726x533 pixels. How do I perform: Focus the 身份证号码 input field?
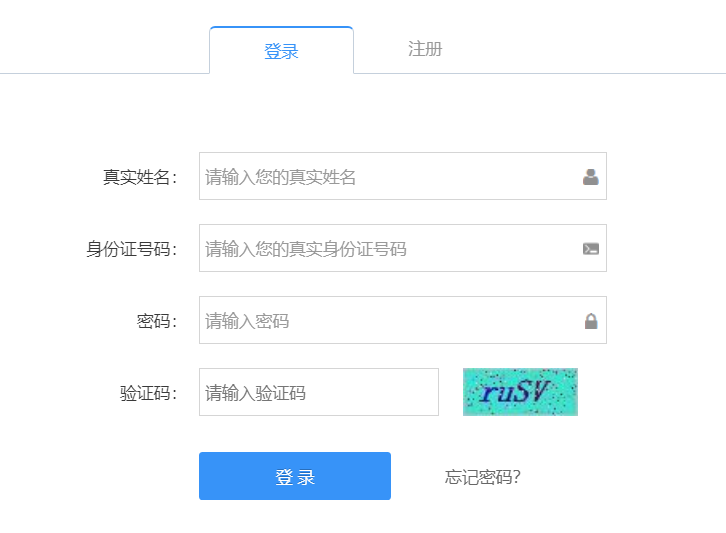click(390, 249)
